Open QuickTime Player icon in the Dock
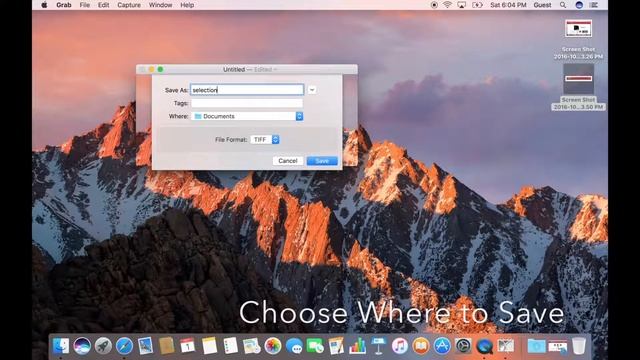The image size is (640, 360). (x=484, y=346)
